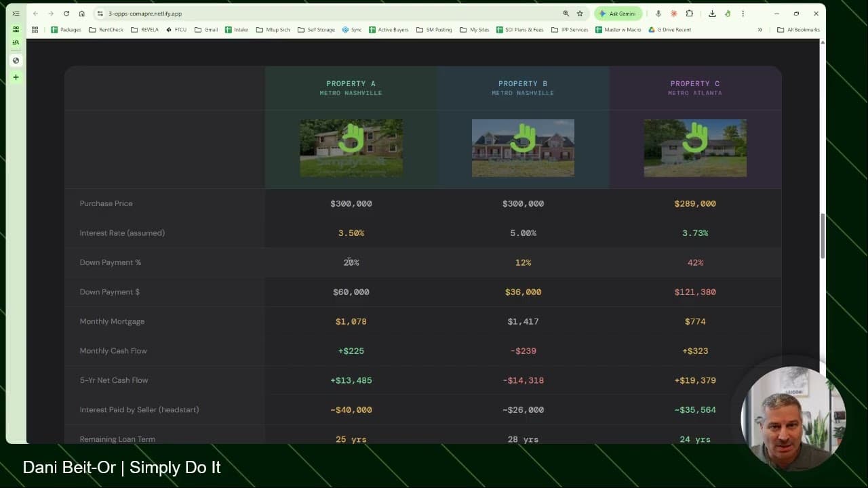This screenshot has height=488, width=868.
Task: Go back to the previous page
Action: (x=35, y=14)
